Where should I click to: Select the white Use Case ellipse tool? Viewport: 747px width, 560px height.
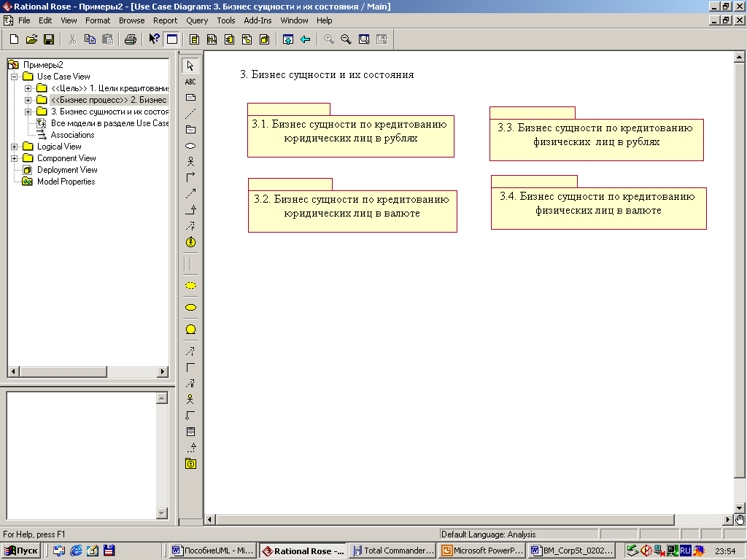(190, 146)
